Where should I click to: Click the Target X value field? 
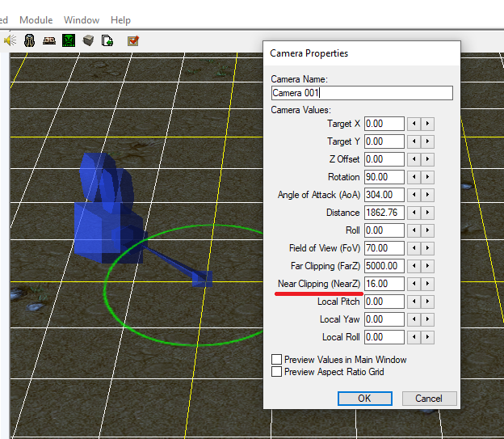(x=384, y=124)
